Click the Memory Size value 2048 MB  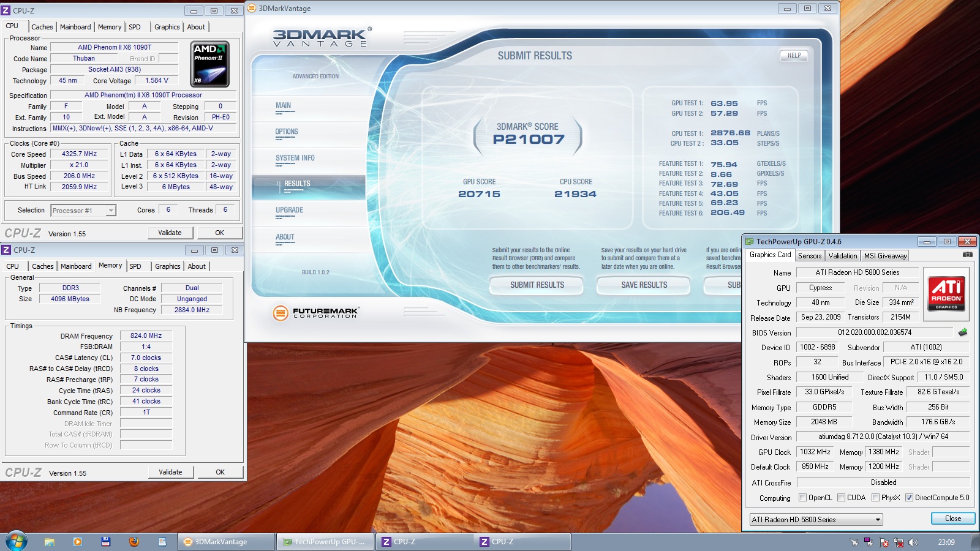[824, 422]
